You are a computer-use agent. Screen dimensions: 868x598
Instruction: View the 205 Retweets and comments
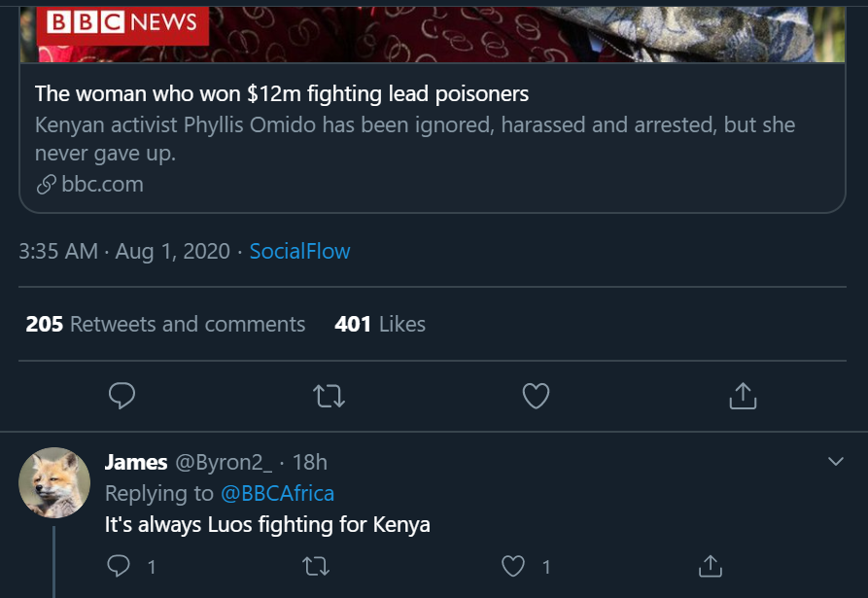(165, 324)
